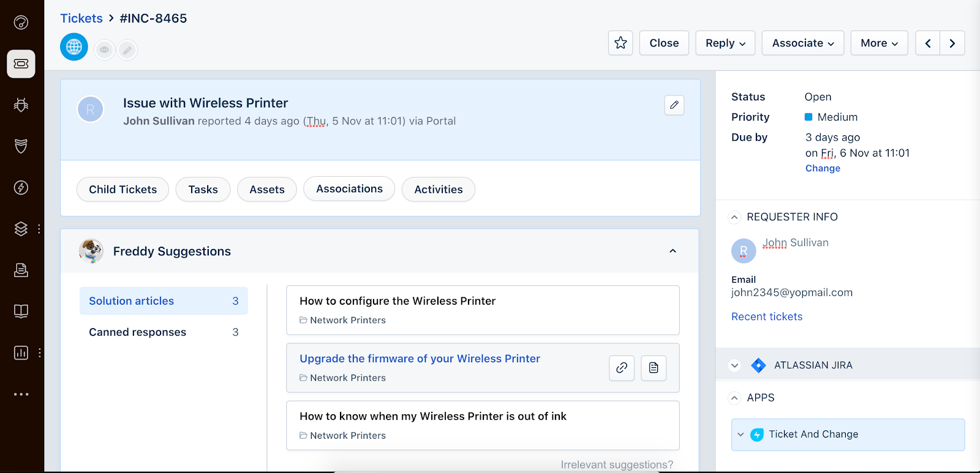This screenshot has width=980, height=473.
Task: Open the Contracts stamp icon in sidebar
Action: point(21,270)
